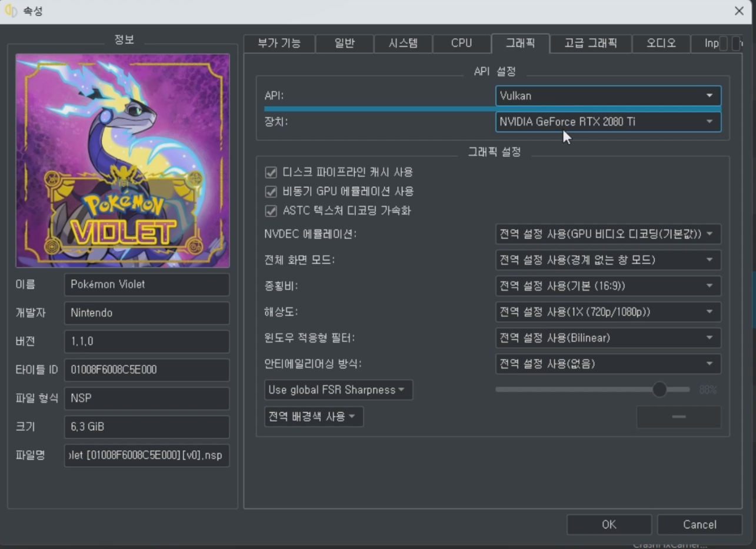Image resolution: width=756 pixels, height=549 pixels.
Task: Open the 종횡비 aspect ratio dropdown
Action: (608, 286)
